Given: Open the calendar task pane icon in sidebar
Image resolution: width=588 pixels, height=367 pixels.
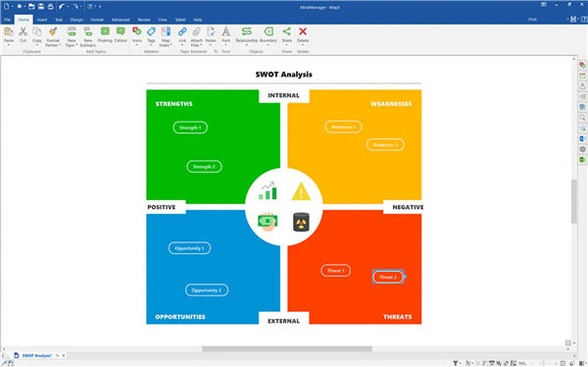Looking at the screenshot, I should [x=582, y=76].
